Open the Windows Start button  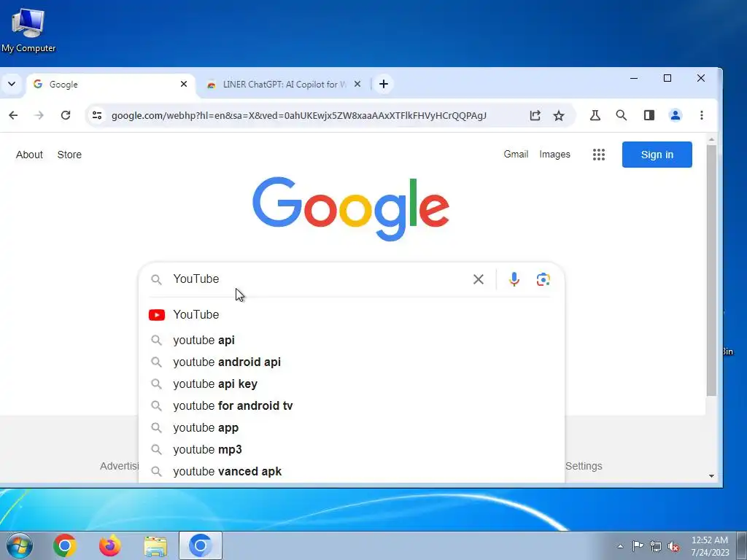pyautogui.click(x=19, y=545)
